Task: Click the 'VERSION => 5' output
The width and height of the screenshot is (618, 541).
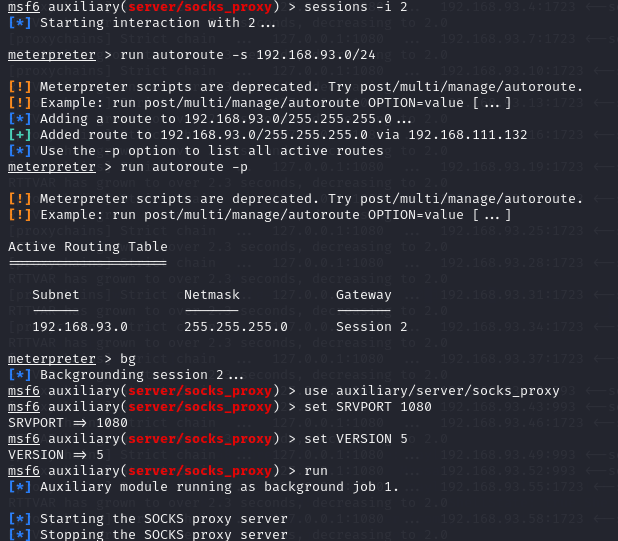Action: pyautogui.click(x=56, y=455)
